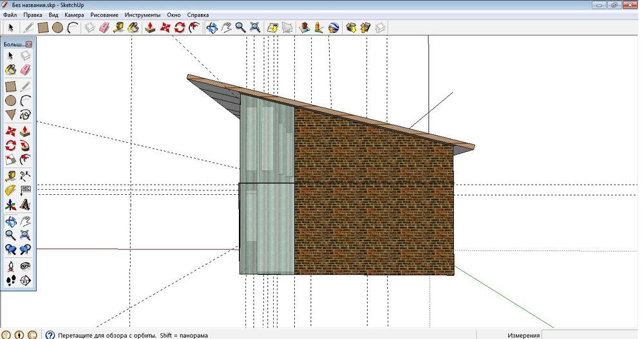This screenshot has width=644, height=339.
Task: Choose the Section Plane tool
Action: (x=25, y=280)
